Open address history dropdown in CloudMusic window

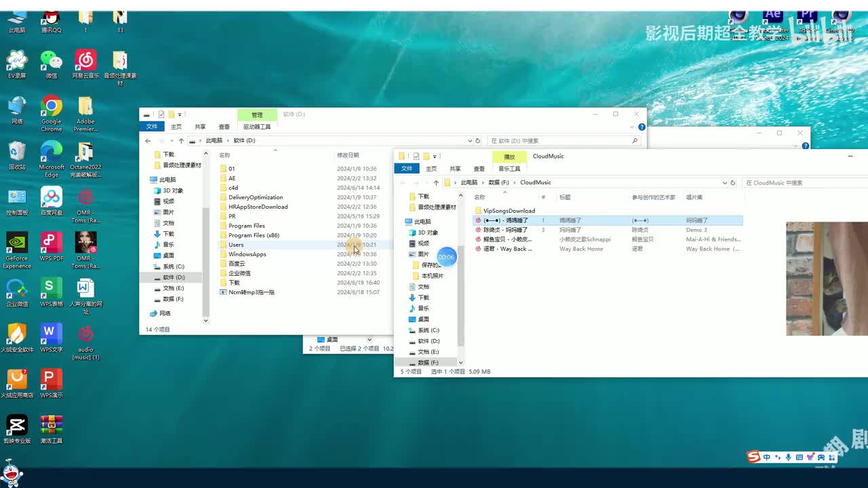pos(725,183)
